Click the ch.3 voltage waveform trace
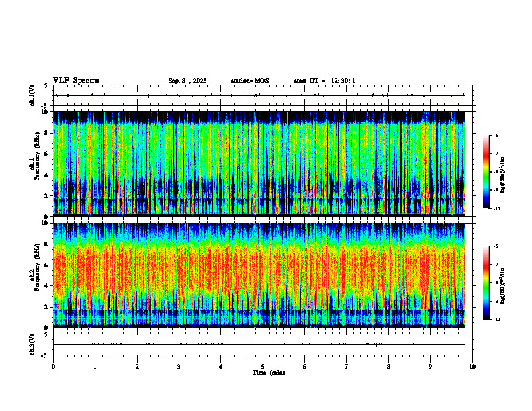This screenshot has width=532, height=411. point(259,345)
